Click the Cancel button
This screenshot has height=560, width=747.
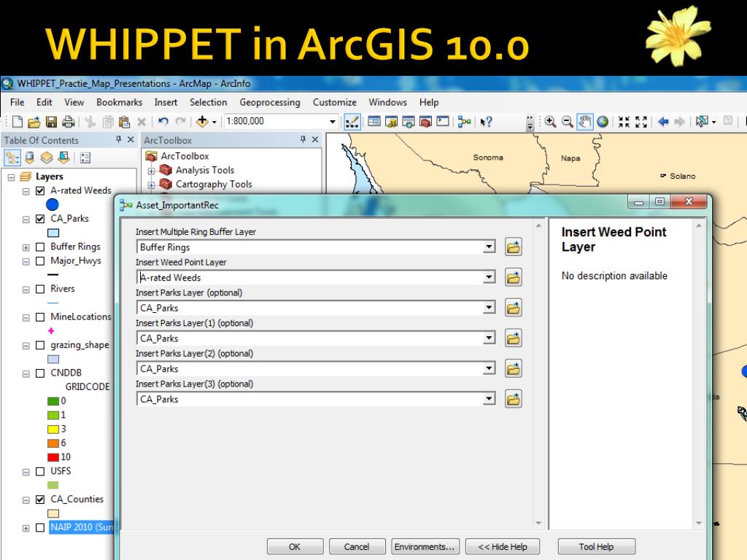tap(357, 547)
